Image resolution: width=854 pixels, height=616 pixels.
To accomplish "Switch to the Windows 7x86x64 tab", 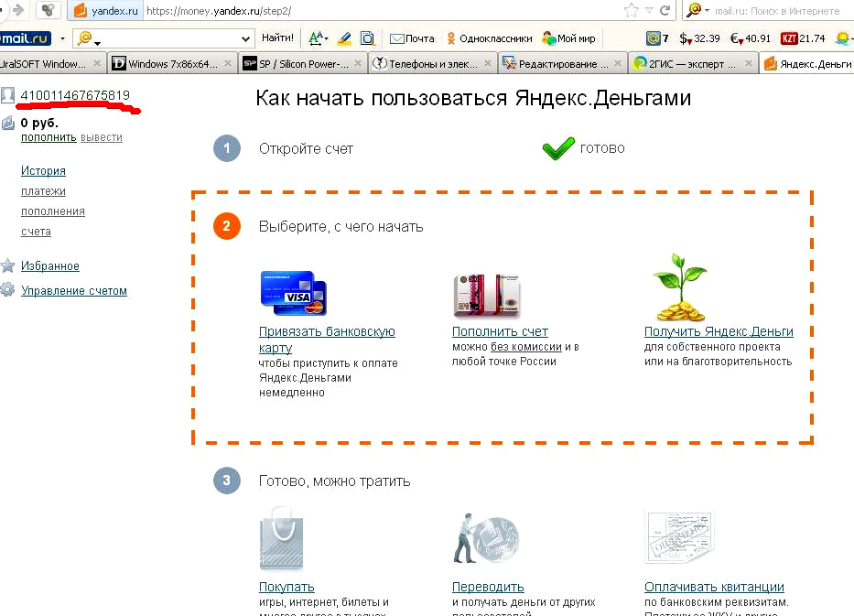I will click(x=172, y=64).
